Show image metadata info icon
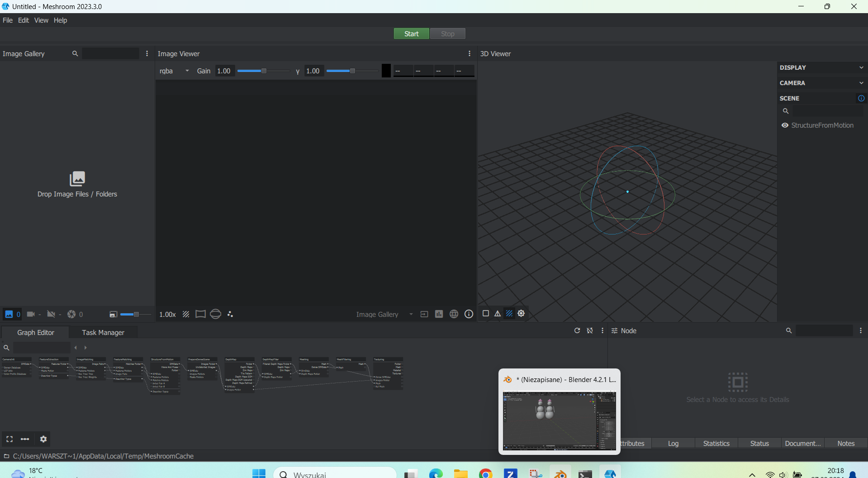Image resolution: width=868 pixels, height=478 pixels. 469,314
